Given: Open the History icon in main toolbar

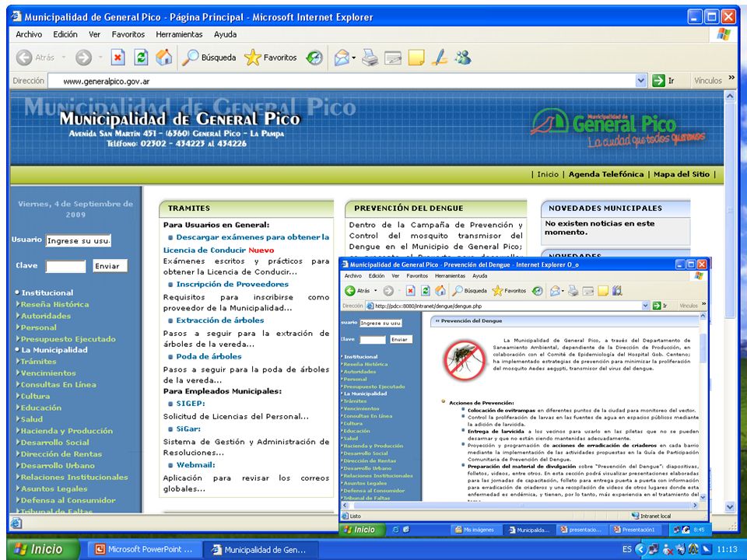Looking at the screenshot, I should [314, 58].
